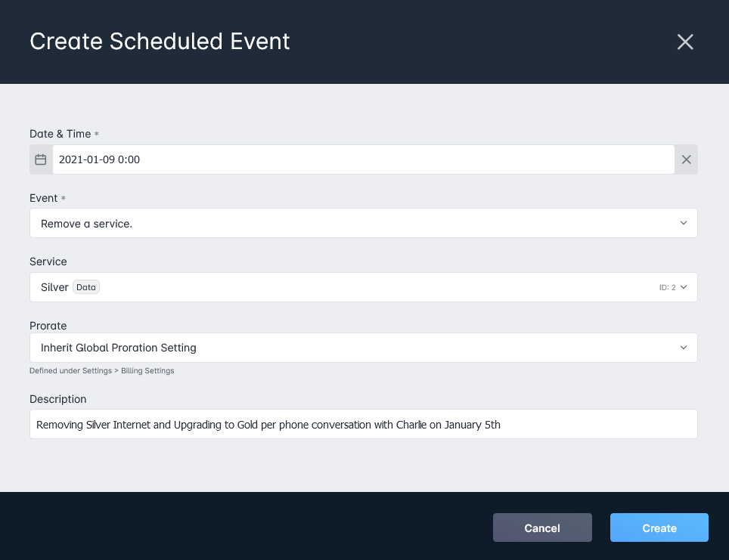
Task: Clear the Date & Time value
Action: tap(686, 159)
